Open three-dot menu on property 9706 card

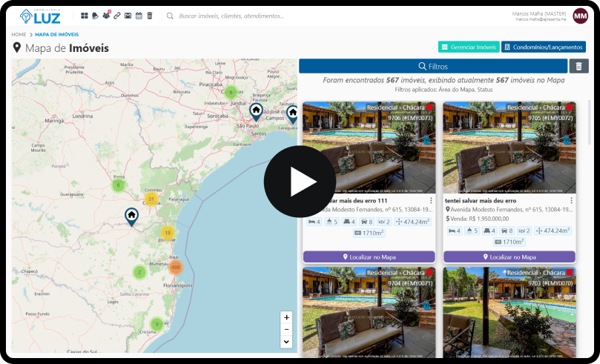[x=431, y=201]
